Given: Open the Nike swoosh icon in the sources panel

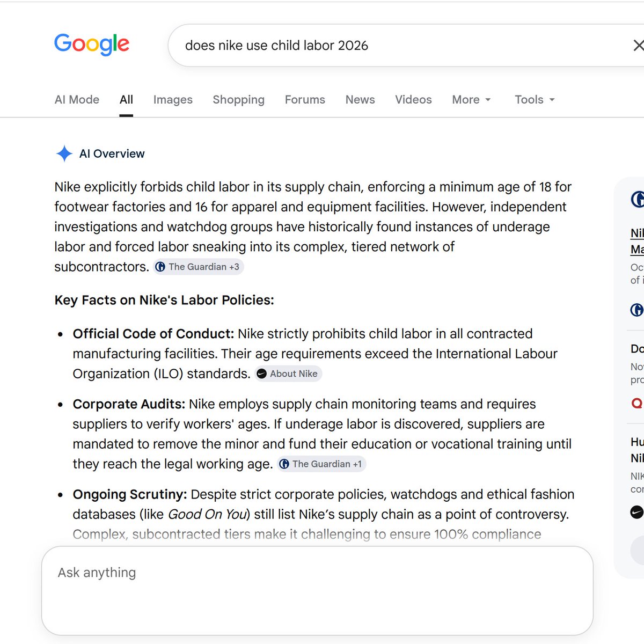Looking at the screenshot, I should 636,512.
